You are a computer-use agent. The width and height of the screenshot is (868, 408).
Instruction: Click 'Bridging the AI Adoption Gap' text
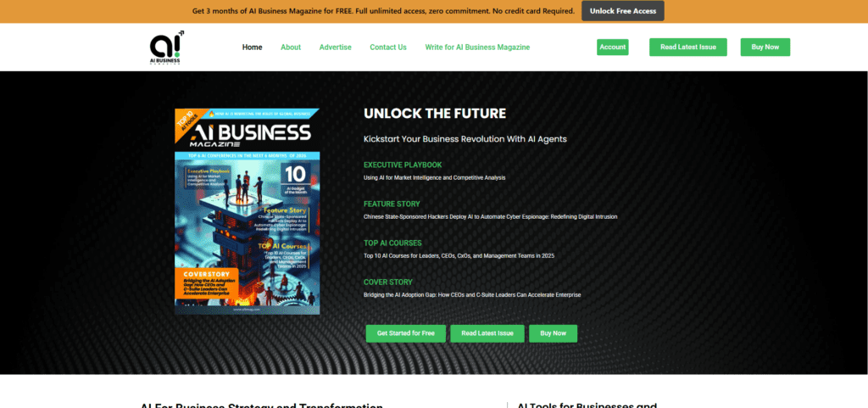pos(472,294)
